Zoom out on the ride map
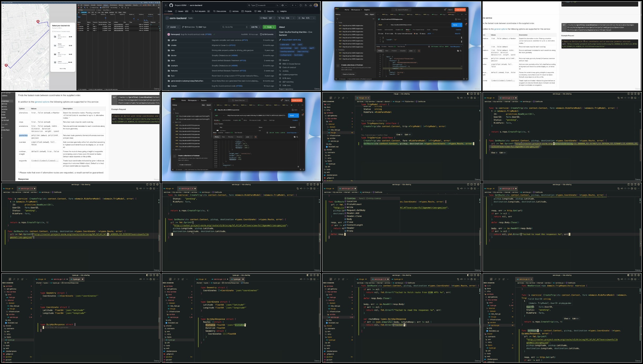The image size is (643, 364). click(3, 8)
